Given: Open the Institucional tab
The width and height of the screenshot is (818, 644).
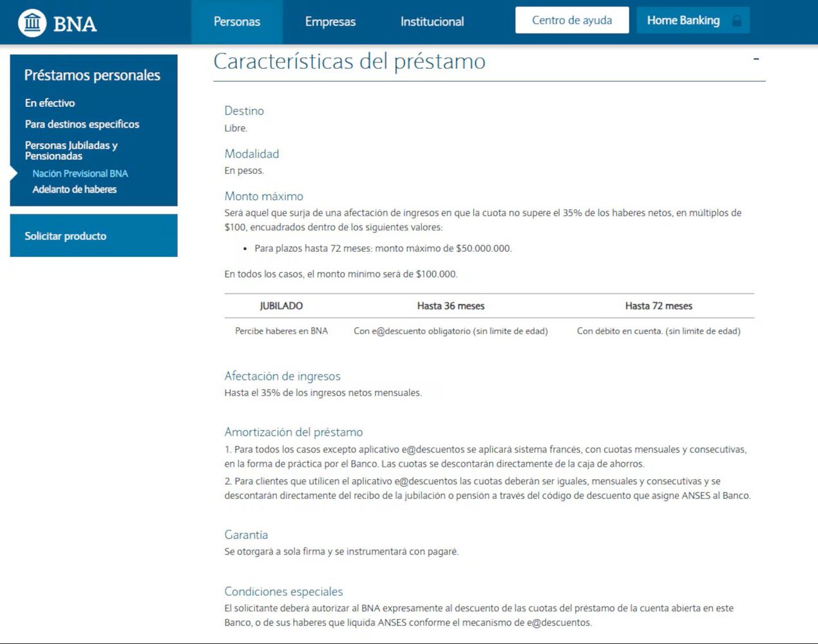Looking at the screenshot, I should click(x=432, y=22).
